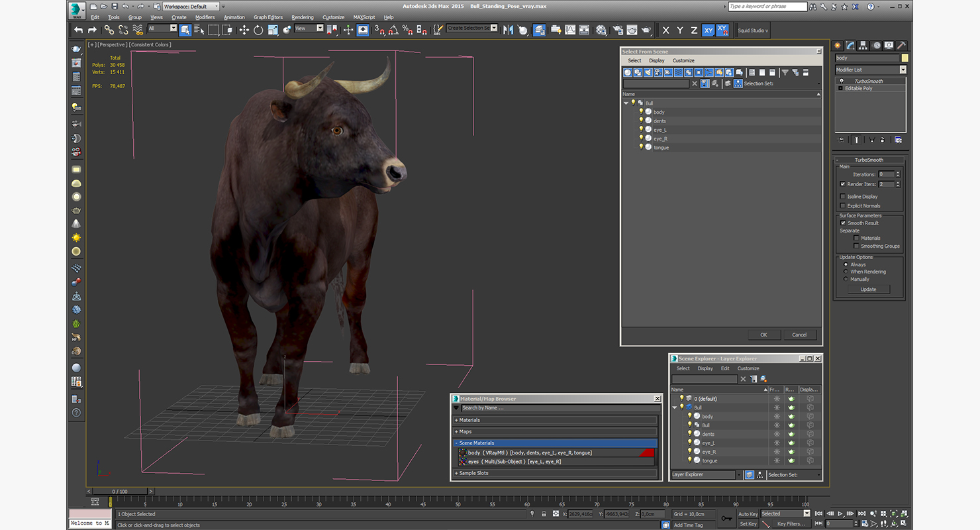Enable the Isoline Display checkbox
980x530 pixels.
[x=842, y=196]
